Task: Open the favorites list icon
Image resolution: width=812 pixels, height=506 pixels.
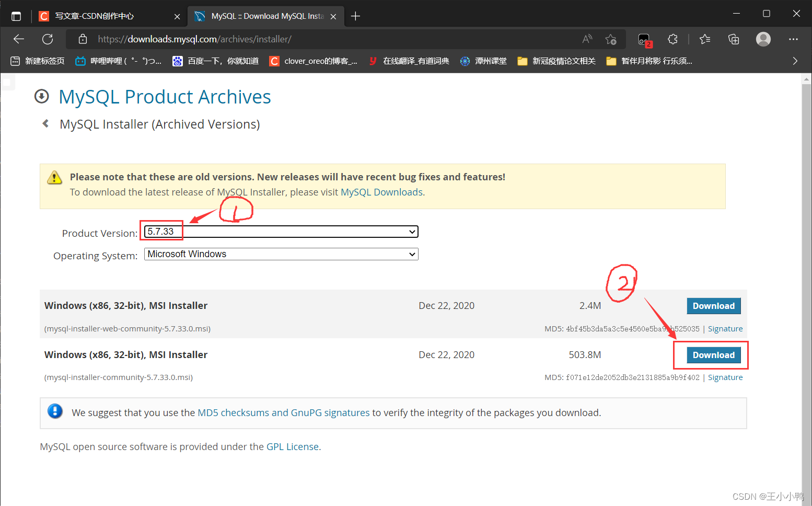Action: click(705, 39)
